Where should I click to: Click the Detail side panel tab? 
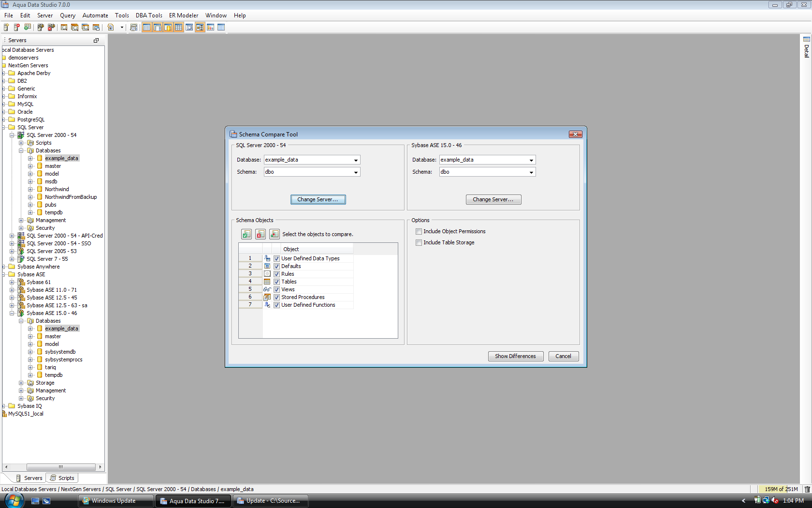tap(807, 47)
